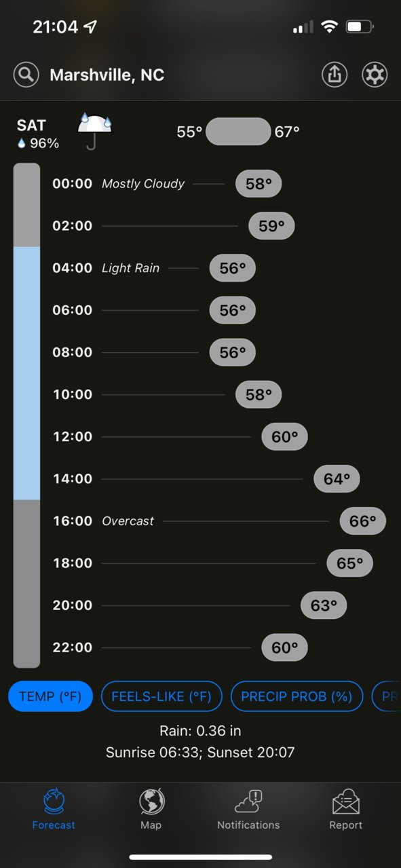Select the partially visible fourth data pill
The width and height of the screenshot is (401, 868).
(386, 696)
